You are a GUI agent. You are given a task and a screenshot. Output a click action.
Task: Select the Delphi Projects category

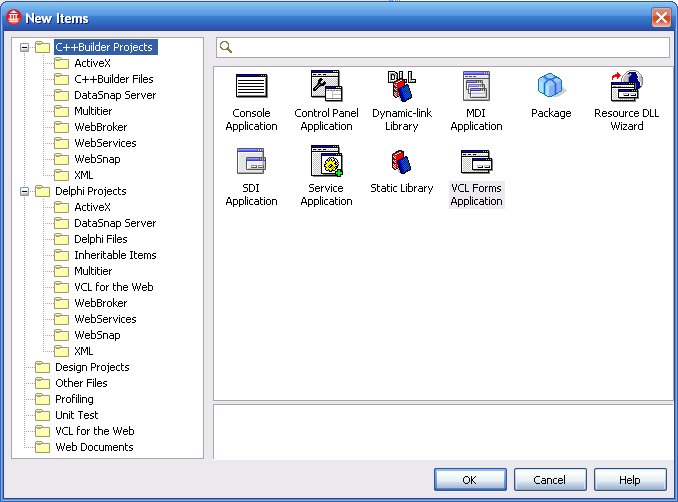coord(91,191)
